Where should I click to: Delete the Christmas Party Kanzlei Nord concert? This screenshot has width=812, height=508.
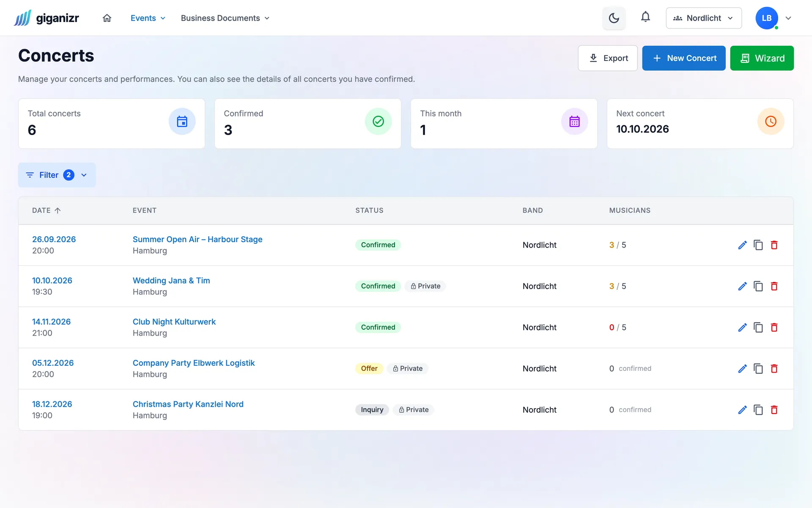click(774, 410)
